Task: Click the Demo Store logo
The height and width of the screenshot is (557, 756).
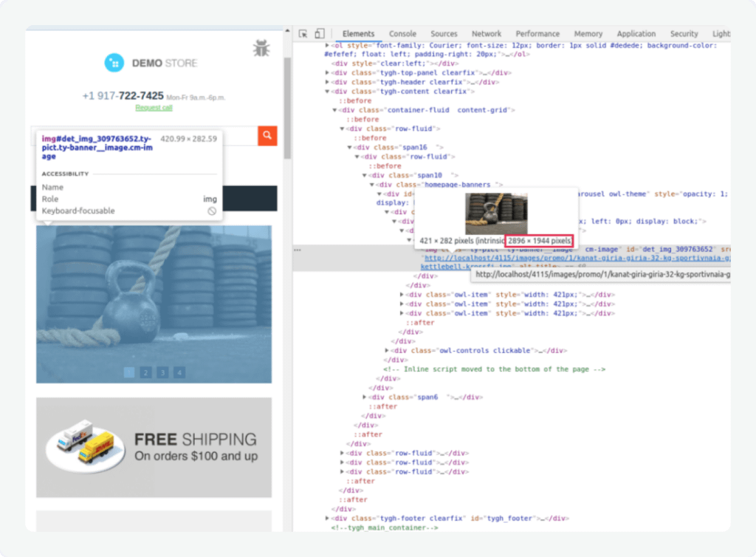Action: point(151,64)
